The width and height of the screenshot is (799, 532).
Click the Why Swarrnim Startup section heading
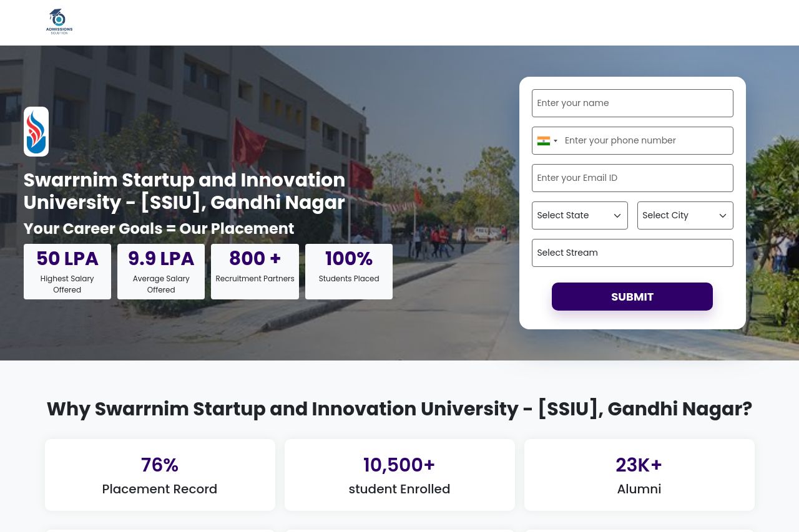[399, 409]
